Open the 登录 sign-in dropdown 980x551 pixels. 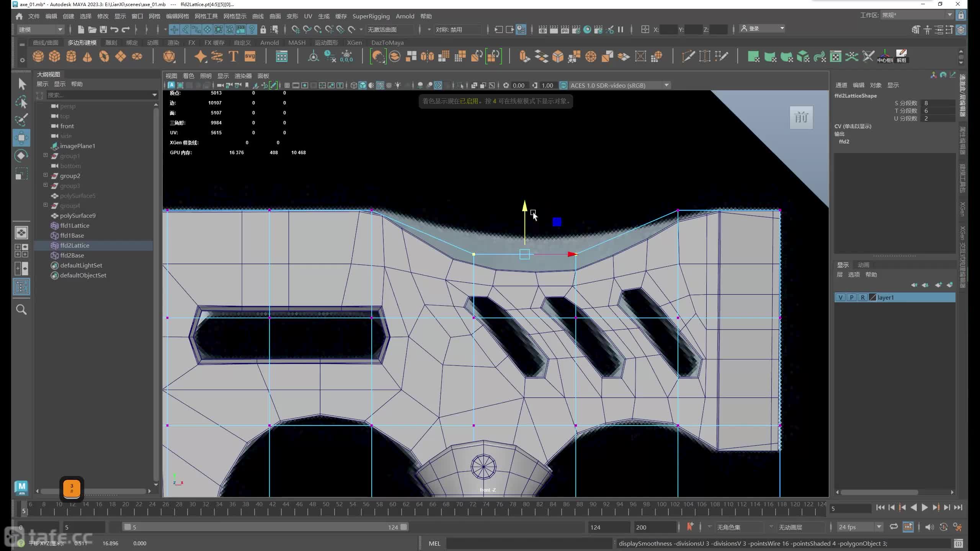[x=763, y=28]
